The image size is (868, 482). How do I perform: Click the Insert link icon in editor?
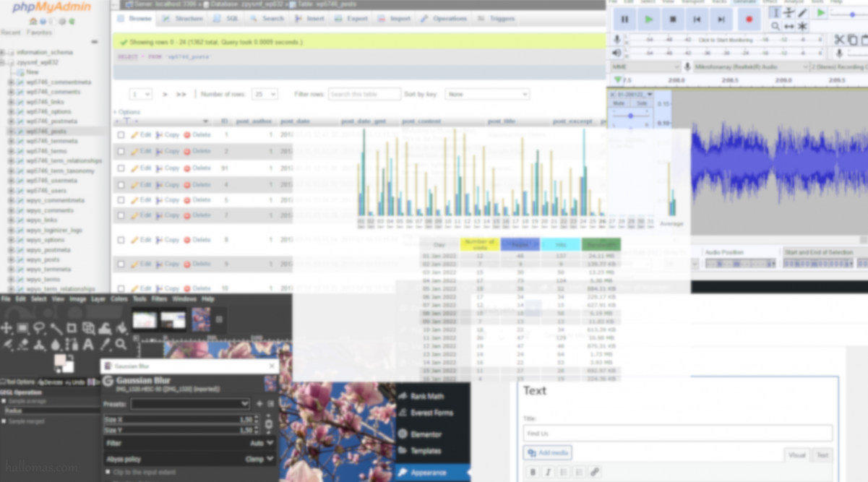pyautogui.click(x=594, y=472)
